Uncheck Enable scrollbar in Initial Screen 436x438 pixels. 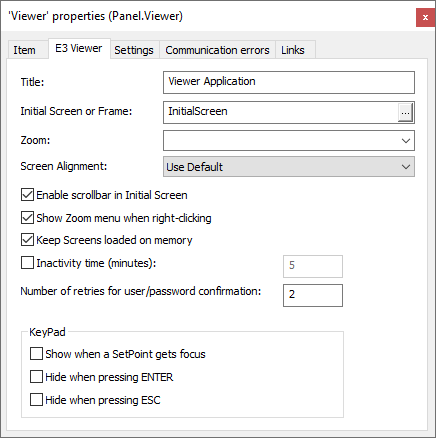point(27,195)
